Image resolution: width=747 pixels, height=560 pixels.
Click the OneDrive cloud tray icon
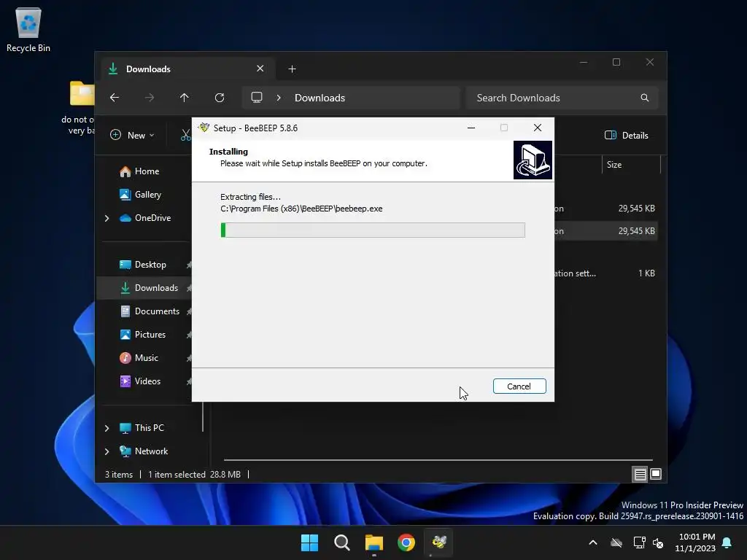click(x=616, y=542)
